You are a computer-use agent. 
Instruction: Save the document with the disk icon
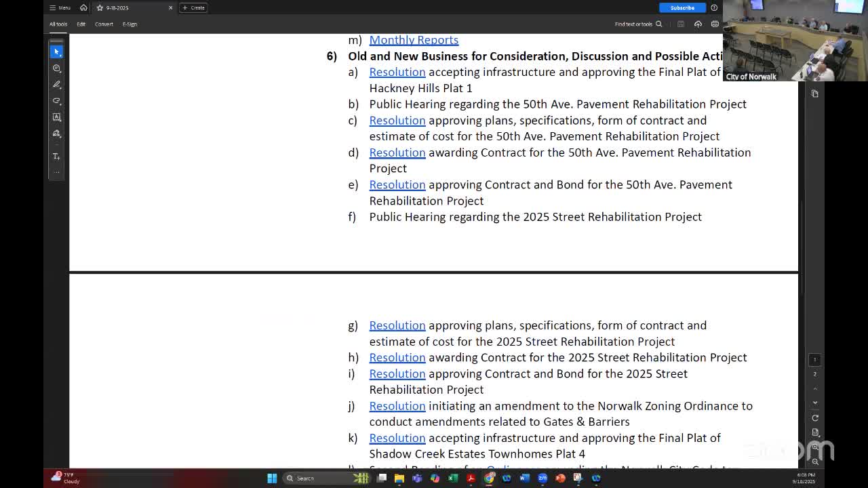(681, 24)
